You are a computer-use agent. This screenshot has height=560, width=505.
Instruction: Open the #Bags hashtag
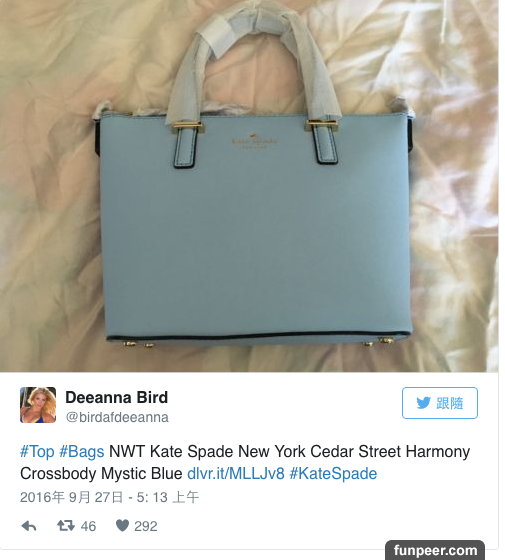[81, 451]
